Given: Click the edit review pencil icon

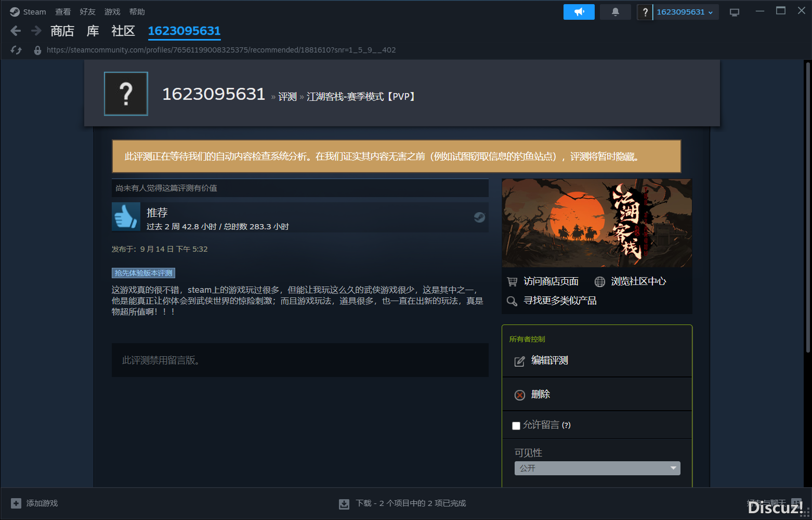Looking at the screenshot, I should [519, 361].
